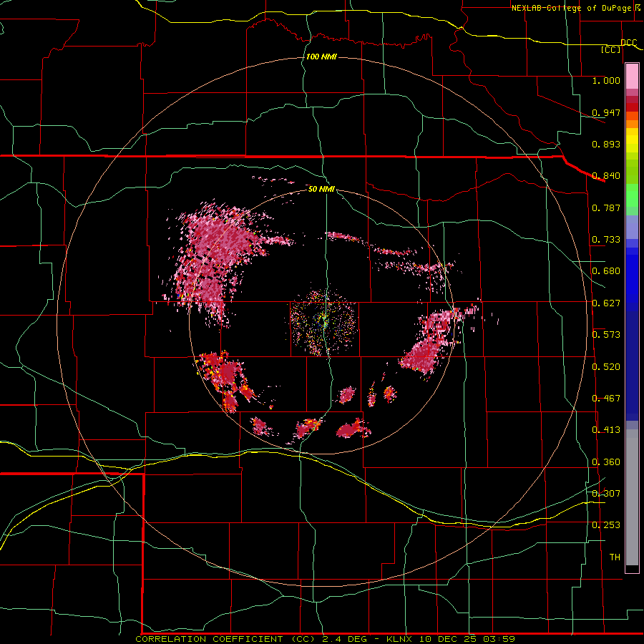Click the KLNX station identifier in the footer
Viewport: 644px width, 644px height.
401,639
